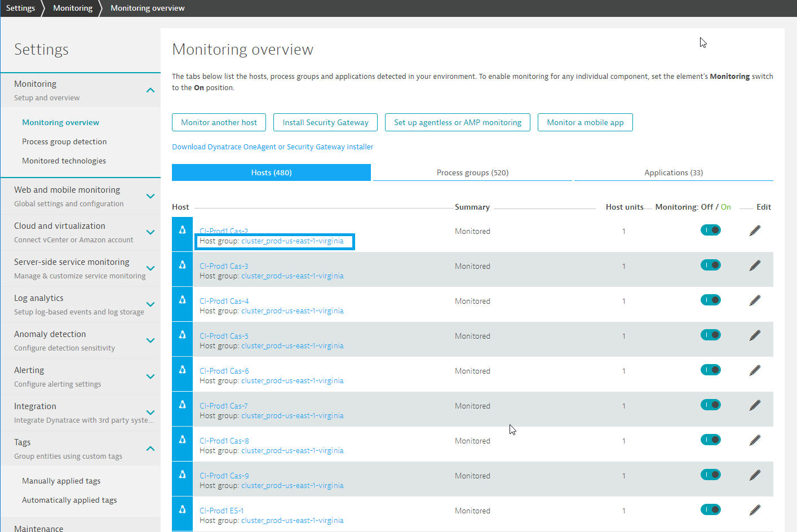Image resolution: width=797 pixels, height=532 pixels.
Task: Toggle monitoring switch for CI-Prod1 Cas-2
Action: coord(711,230)
